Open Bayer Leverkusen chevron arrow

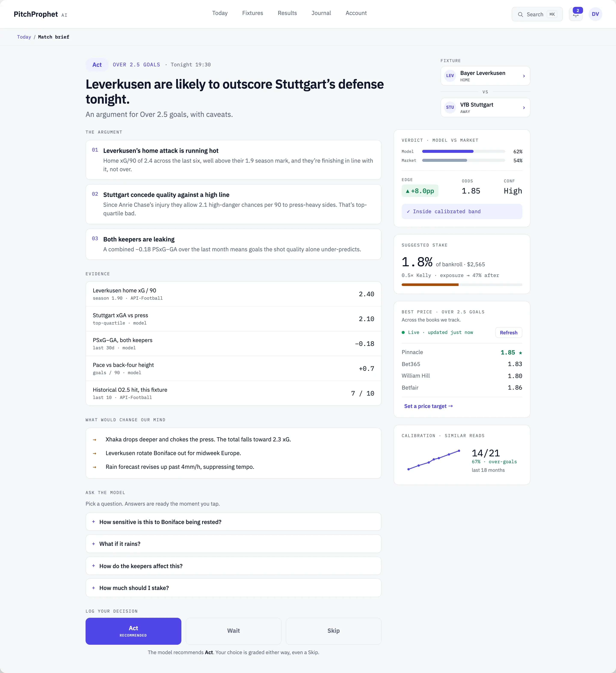coord(524,76)
